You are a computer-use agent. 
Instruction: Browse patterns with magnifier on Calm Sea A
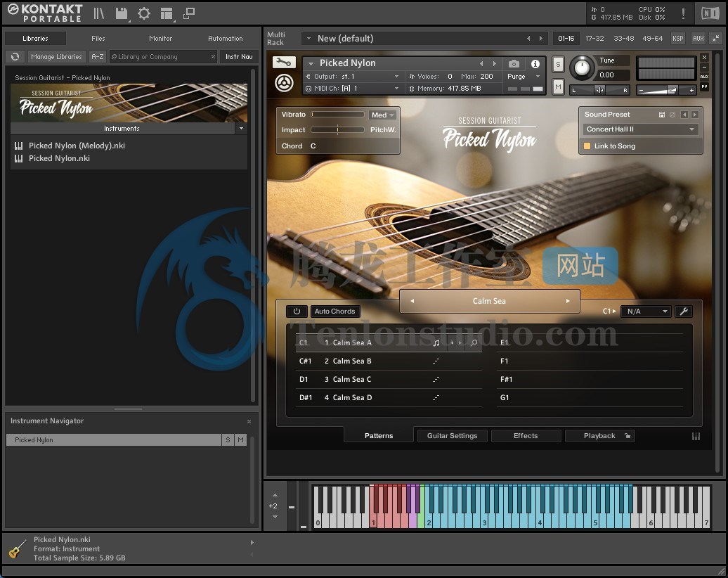(x=474, y=343)
